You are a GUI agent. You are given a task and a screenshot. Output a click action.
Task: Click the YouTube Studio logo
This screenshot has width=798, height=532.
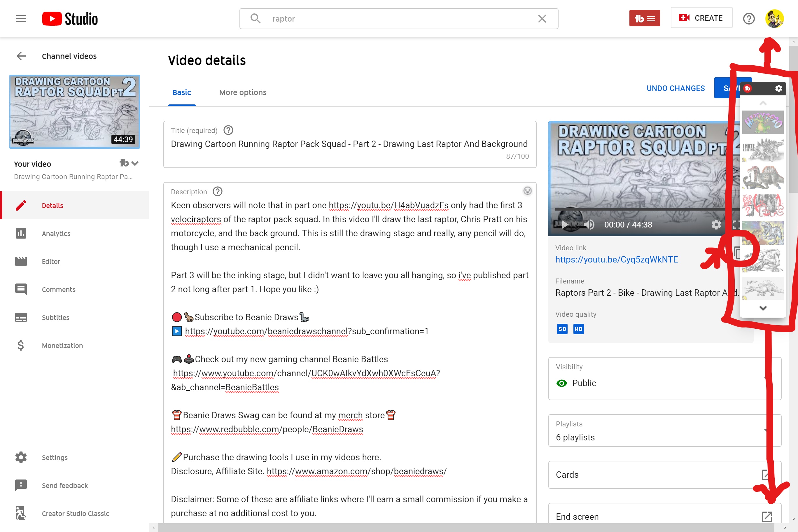tap(70, 19)
